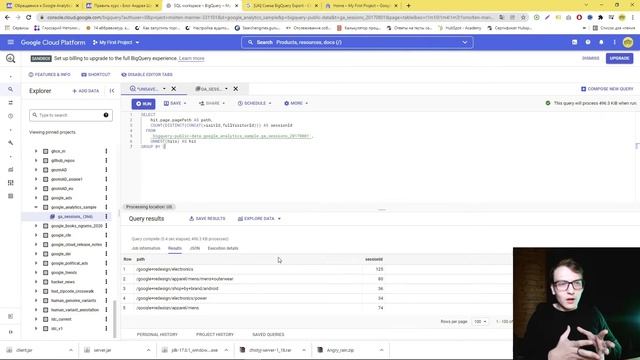The image size is (640, 360).
Task: Open the Google Cloud navigation hamburger menu
Action: tap(11, 42)
